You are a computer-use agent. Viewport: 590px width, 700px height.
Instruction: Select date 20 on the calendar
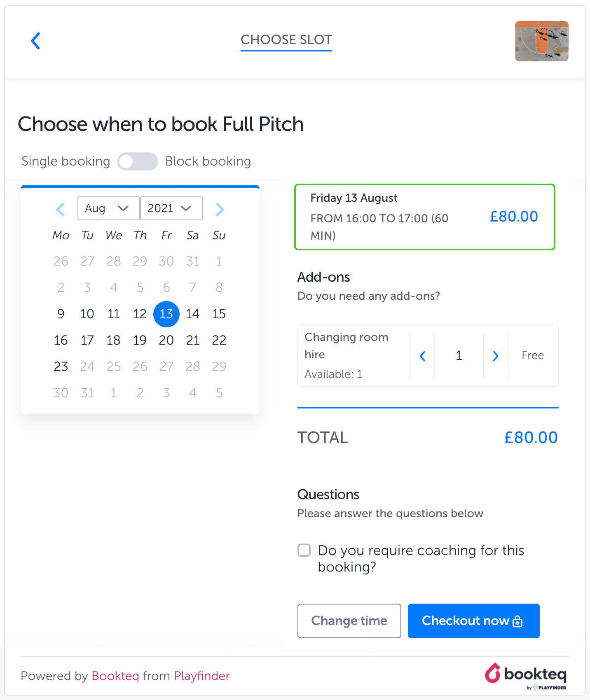(x=166, y=340)
